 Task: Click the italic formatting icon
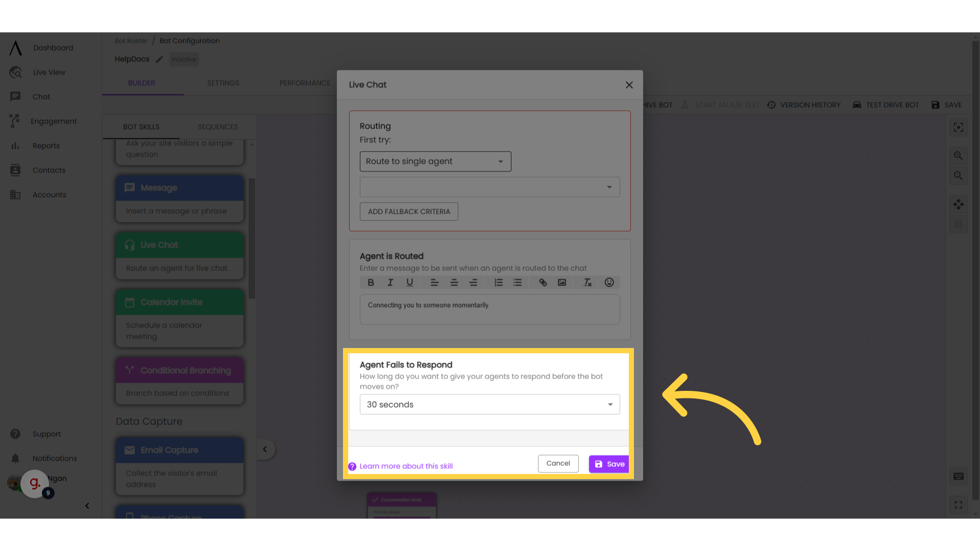(389, 282)
